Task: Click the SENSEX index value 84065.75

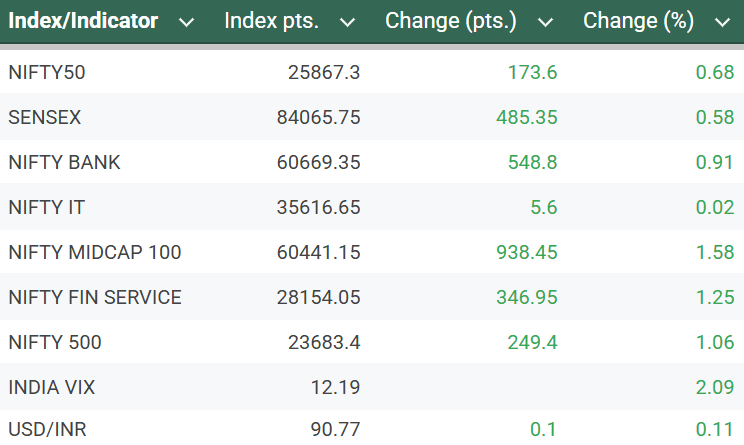Action: (318, 117)
